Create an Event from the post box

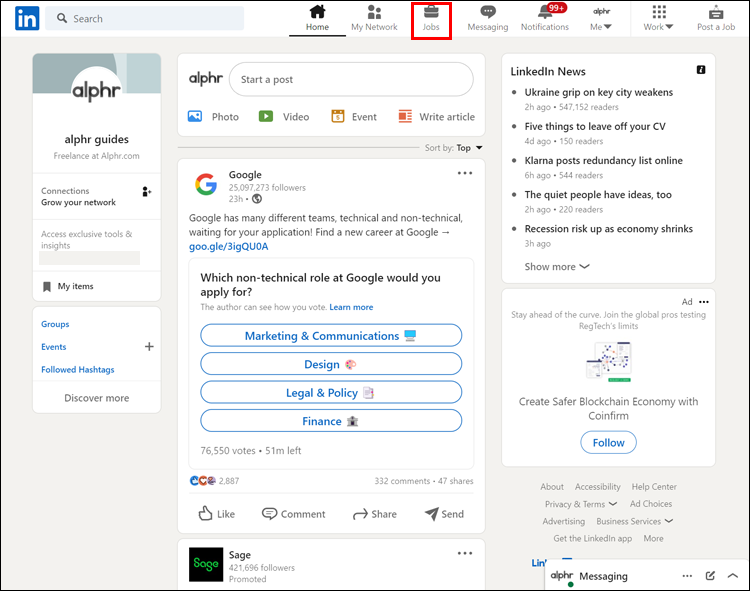(x=354, y=117)
